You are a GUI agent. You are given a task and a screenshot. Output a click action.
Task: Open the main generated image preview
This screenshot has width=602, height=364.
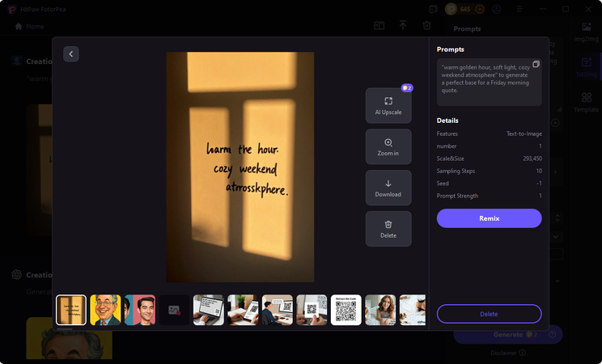(240, 167)
